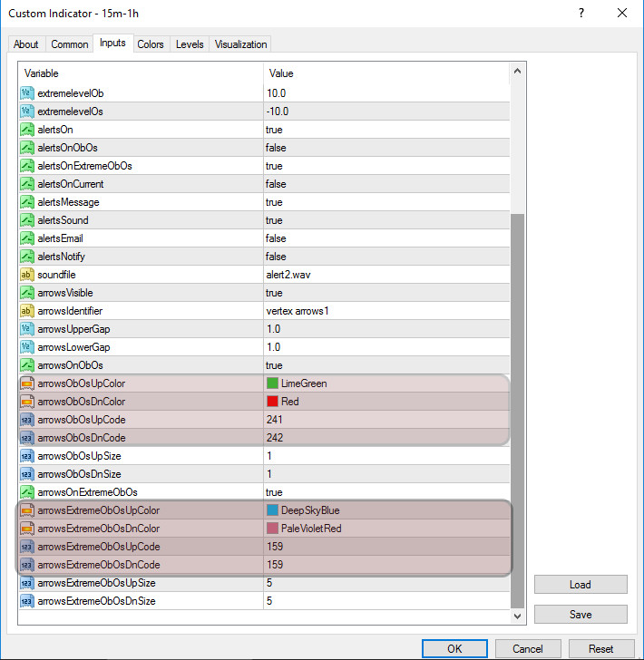
Task: Click the color icon beside arrowsObOsUpColor
Action: click(26, 383)
